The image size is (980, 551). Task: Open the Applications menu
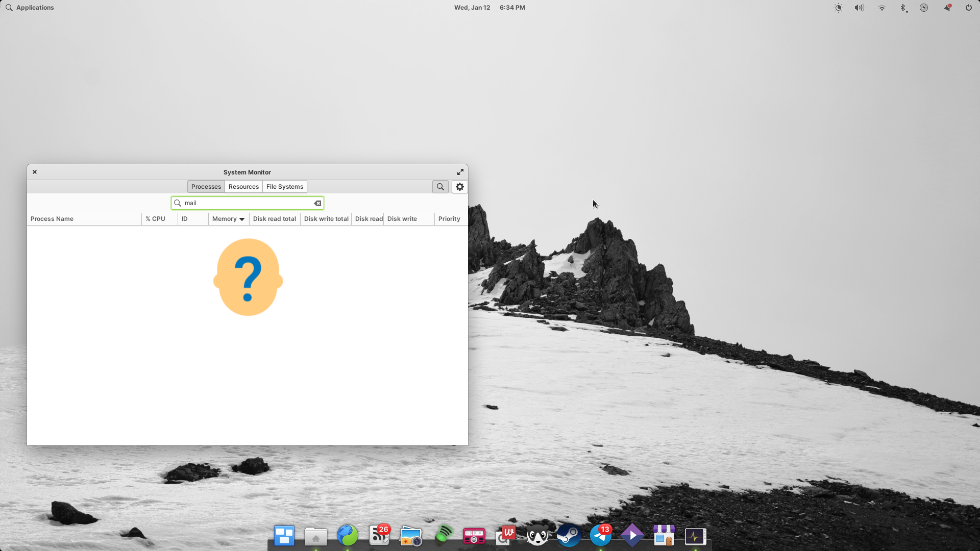[29, 7]
